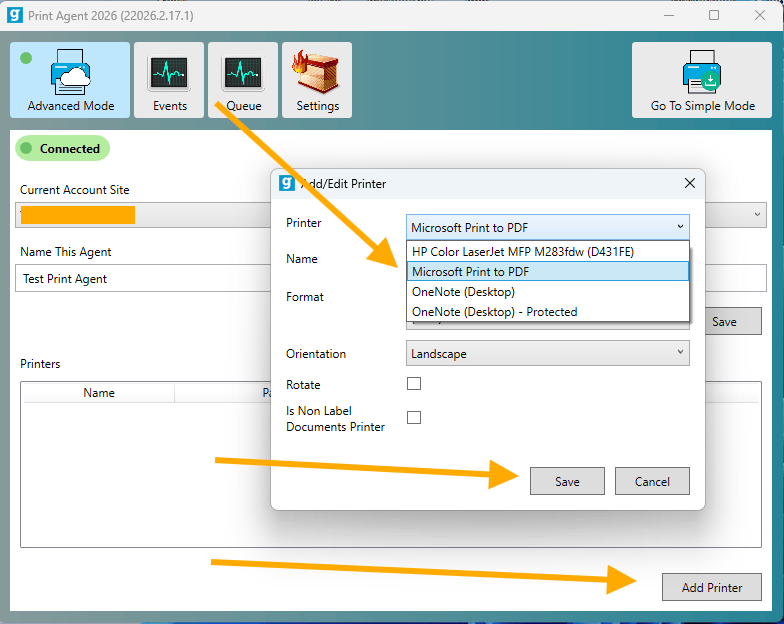Enable Is Non Label Documents Printer checkbox
This screenshot has height=624, width=784.
(x=414, y=418)
